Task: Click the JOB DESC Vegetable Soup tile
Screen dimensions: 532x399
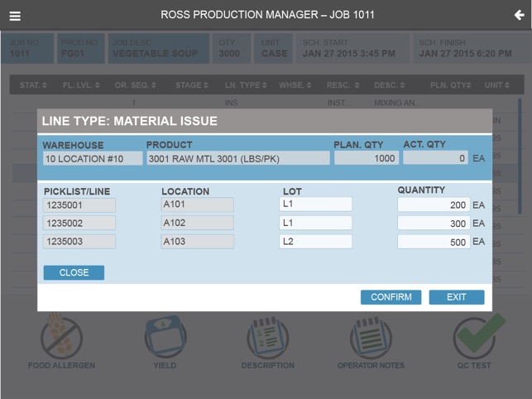Action: tap(159, 48)
